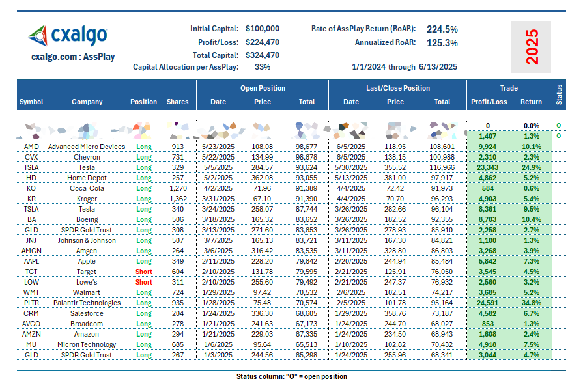583x392 pixels.
Task: Click the Home Depot company cell
Action: [x=87, y=178]
